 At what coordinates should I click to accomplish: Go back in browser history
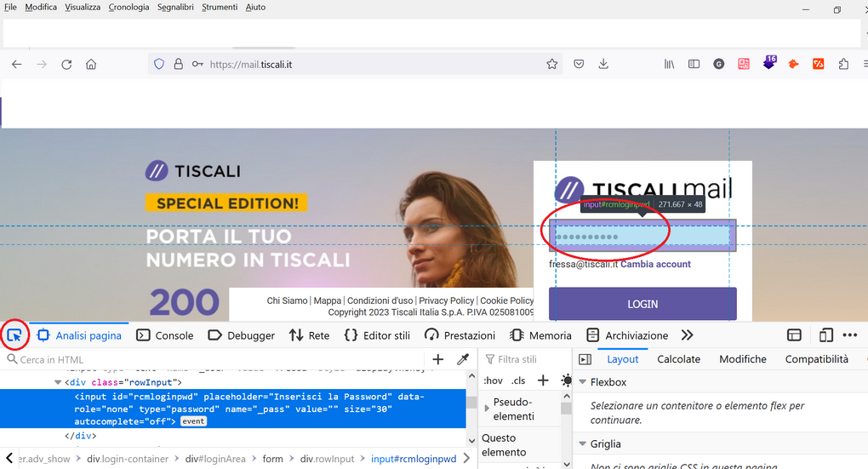coord(17,64)
